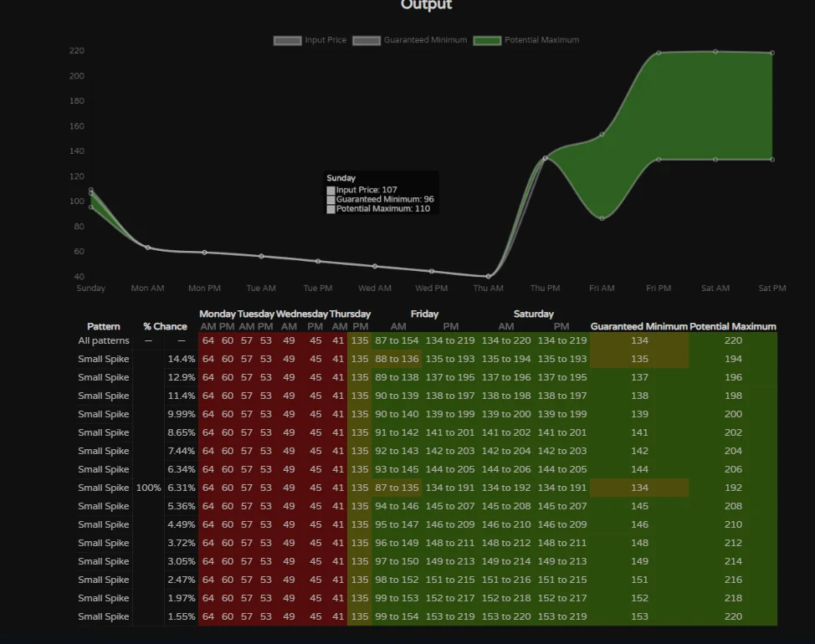The height and width of the screenshot is (644, 815).
Task: Click the 100% category chance cell
Action: (148, 488)
